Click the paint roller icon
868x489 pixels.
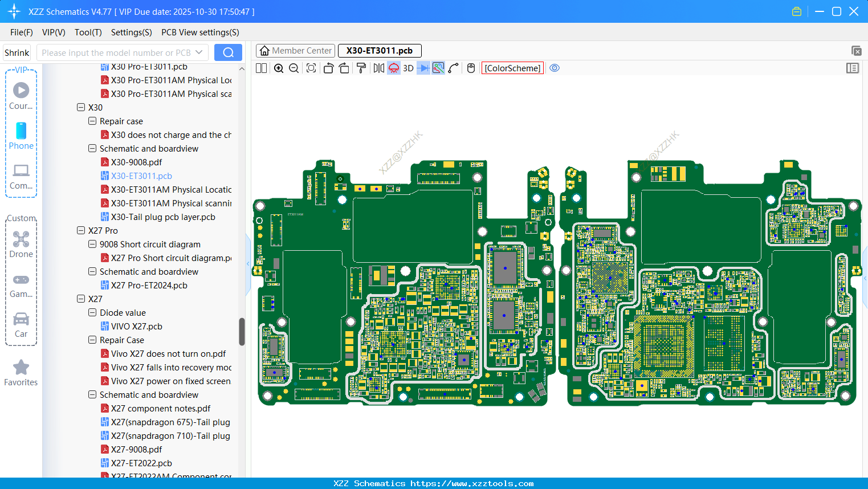coord(361,68)
